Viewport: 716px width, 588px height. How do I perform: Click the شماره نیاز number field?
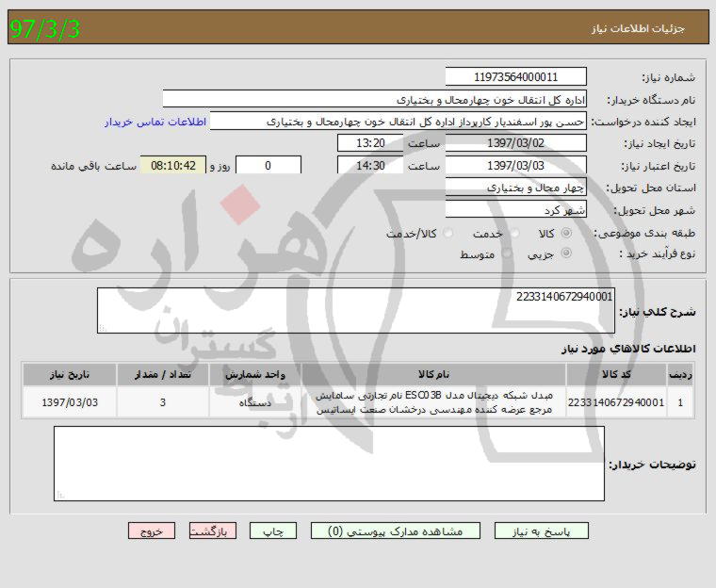click(515, 77)
